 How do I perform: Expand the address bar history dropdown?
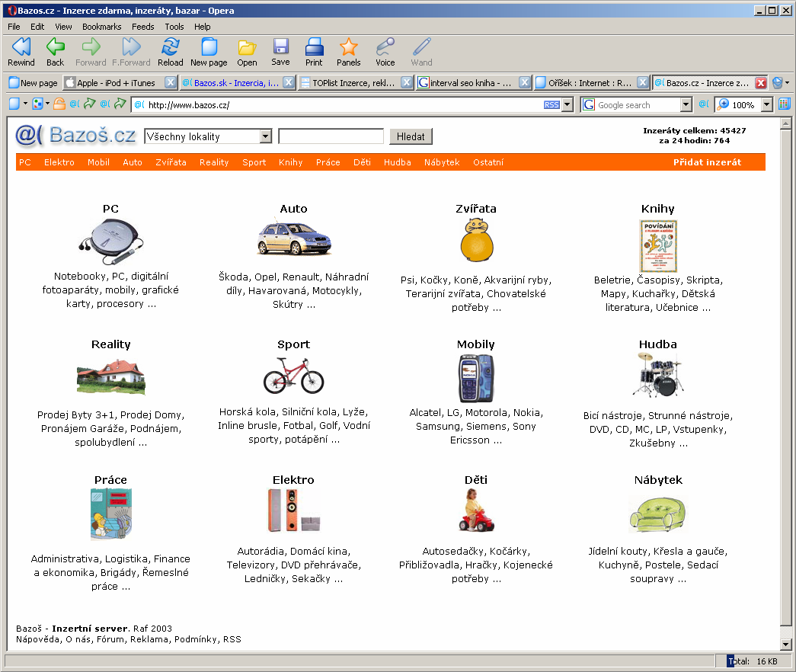tap(567, 104)
